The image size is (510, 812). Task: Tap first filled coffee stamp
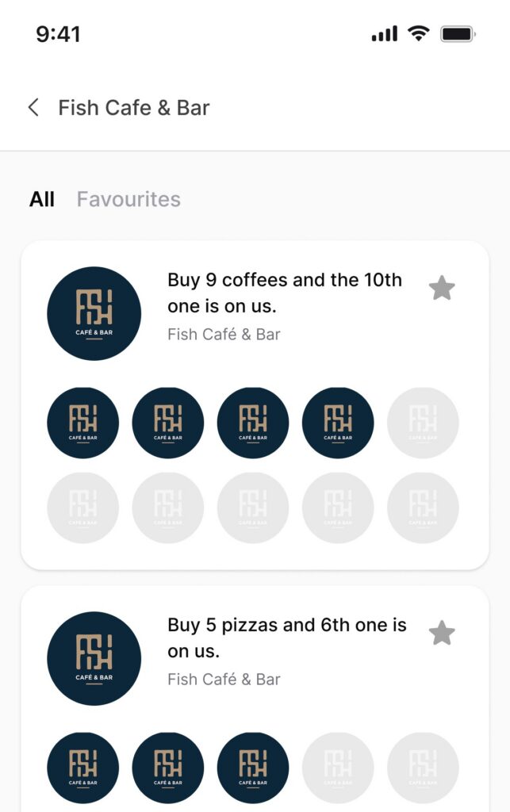pos(83,423)
